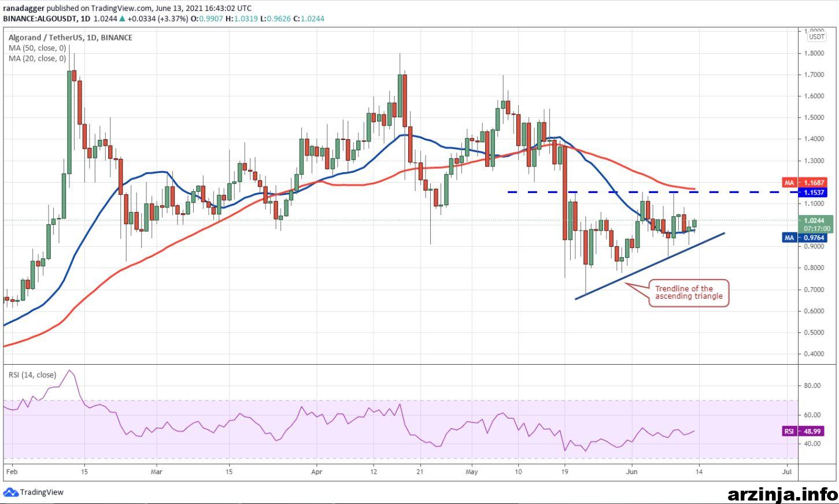Click the 14 date label after Jun
The width and height of the screenshot is (839, 504).
coord(698,472)
